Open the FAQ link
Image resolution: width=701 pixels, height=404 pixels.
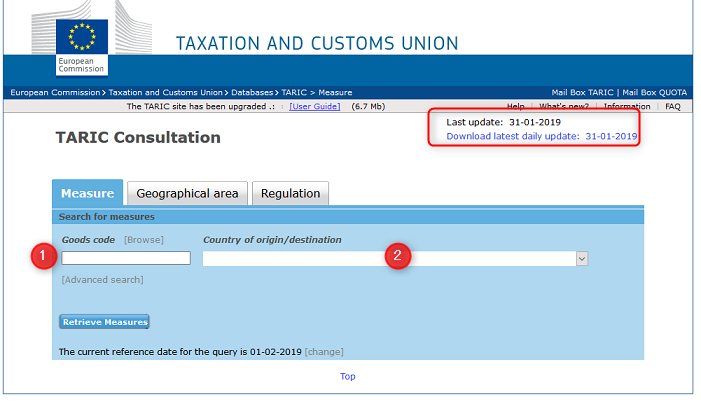tap(672, 106)
